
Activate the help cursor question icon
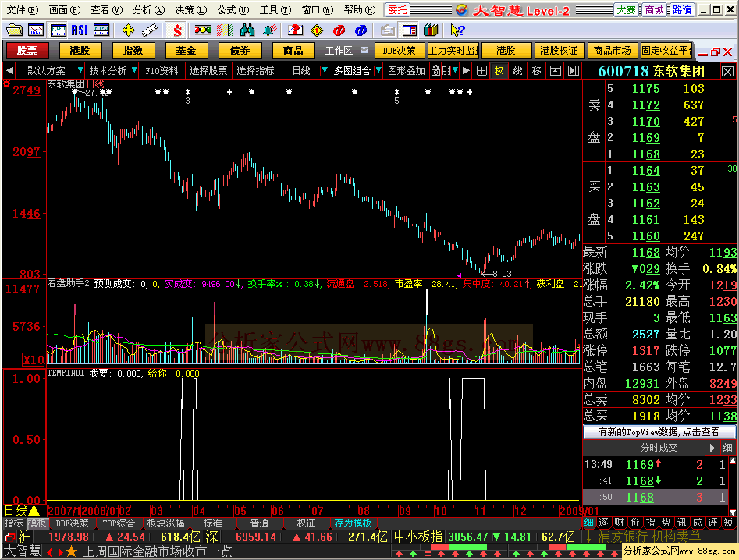tap(457, 30)
